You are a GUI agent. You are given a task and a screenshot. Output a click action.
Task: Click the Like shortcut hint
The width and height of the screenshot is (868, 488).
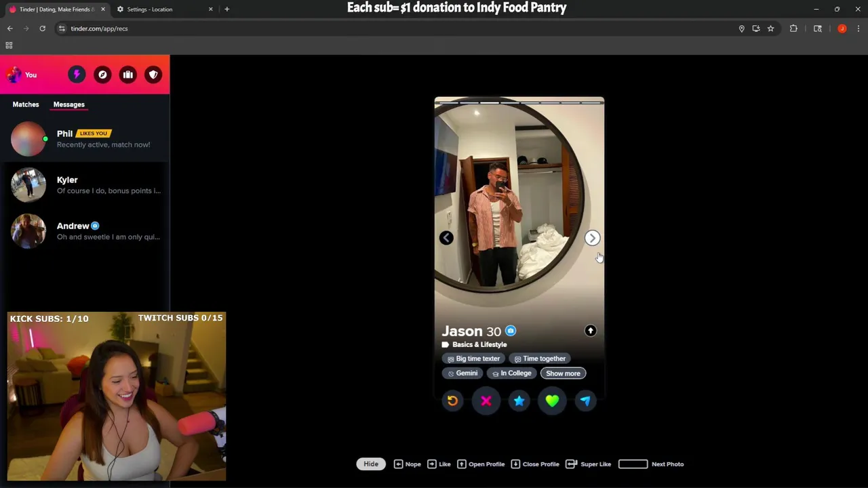[439, 464]
